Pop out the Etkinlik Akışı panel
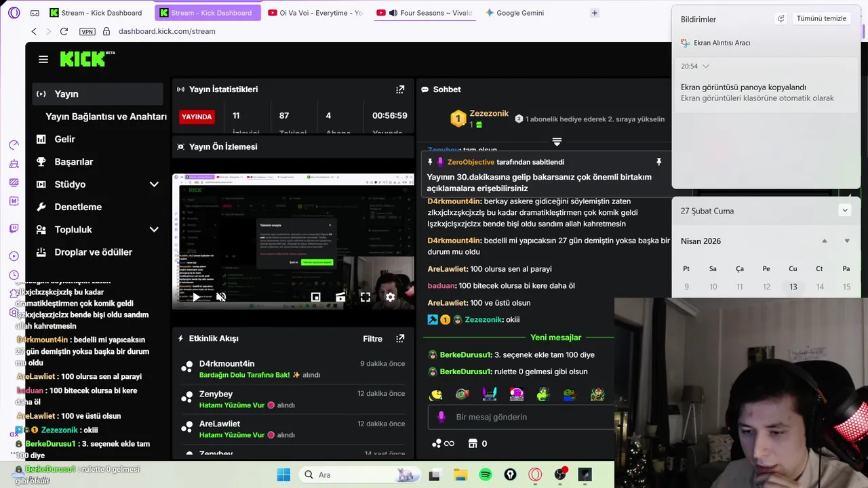This screenshot has width=868, height=488. (400, 338)
